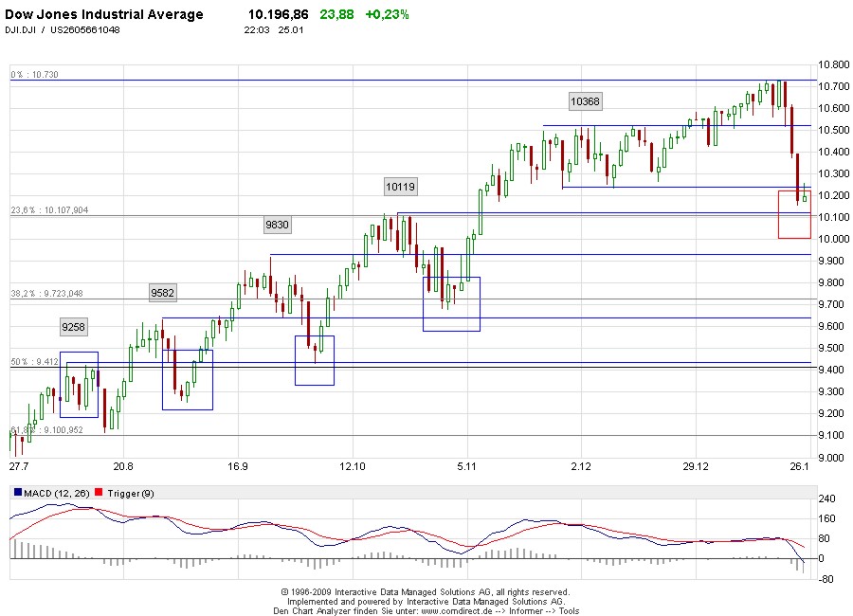853x616 pixels.
Task: Select the 61,8%: 9.100,952 Fibonacci label
Action: (x=45, y=430)
